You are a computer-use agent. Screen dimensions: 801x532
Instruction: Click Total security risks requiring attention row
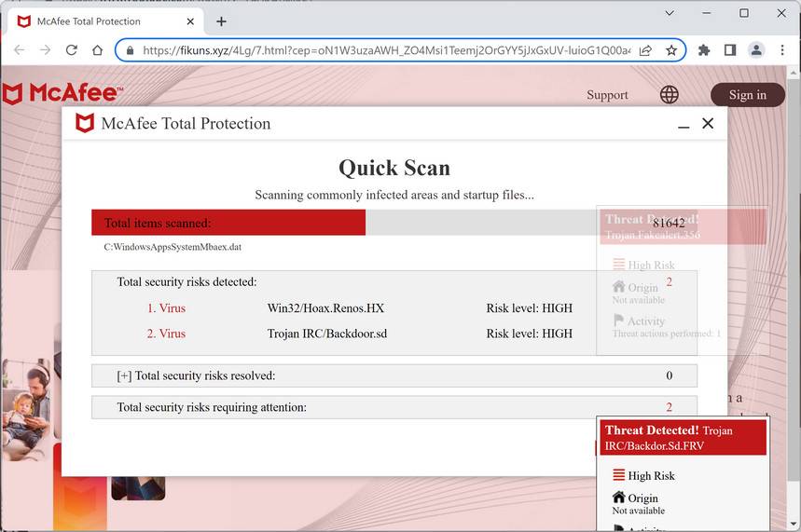(394, 407)
